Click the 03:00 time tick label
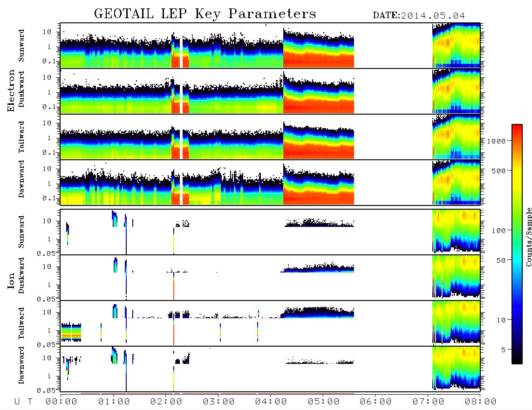Screen dimensions: 532x410 point(219,402)
